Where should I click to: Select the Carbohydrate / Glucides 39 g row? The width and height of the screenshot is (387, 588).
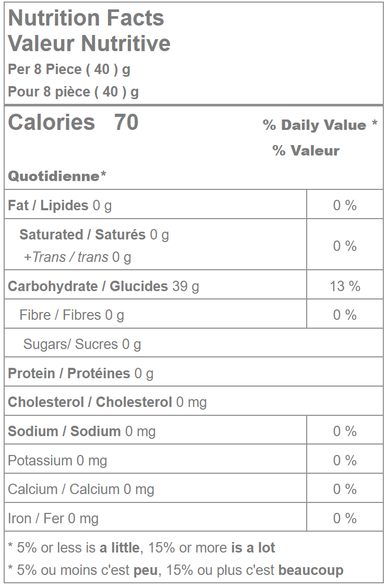[x=103, y=286]
